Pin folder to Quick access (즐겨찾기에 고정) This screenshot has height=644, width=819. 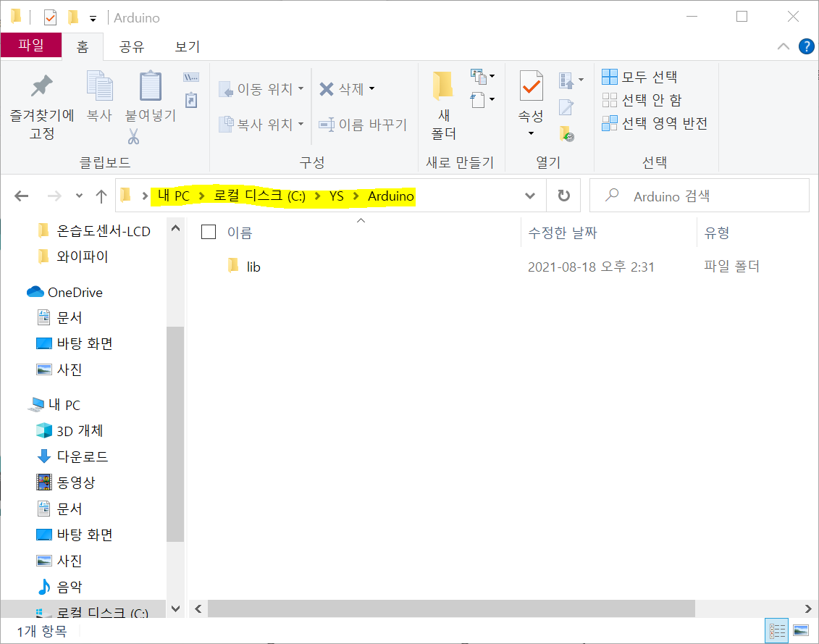click(x=42, y=106)
